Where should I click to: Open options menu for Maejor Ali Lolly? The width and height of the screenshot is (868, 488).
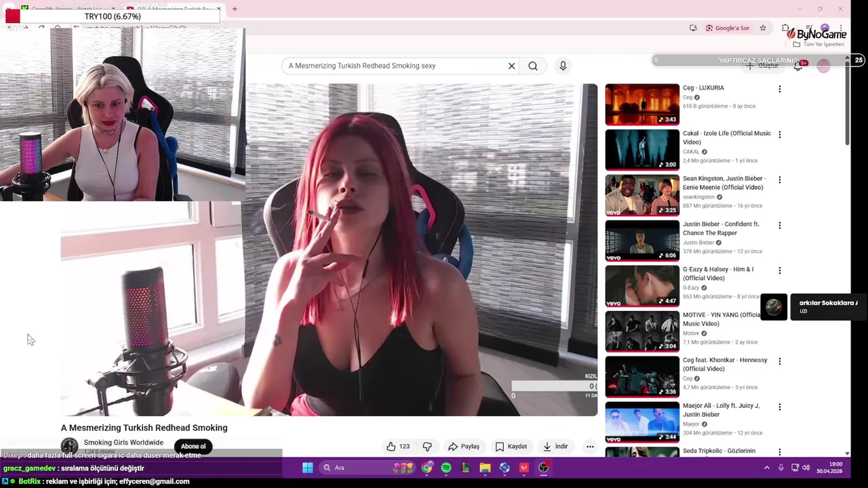[779, 407]
